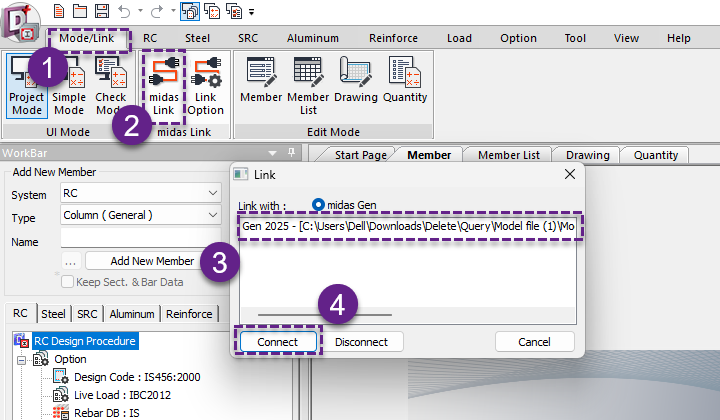720x420 pixels.
Task: Open the RC ribbon tab
Action: pyautogui.click(x=150, y=39)
